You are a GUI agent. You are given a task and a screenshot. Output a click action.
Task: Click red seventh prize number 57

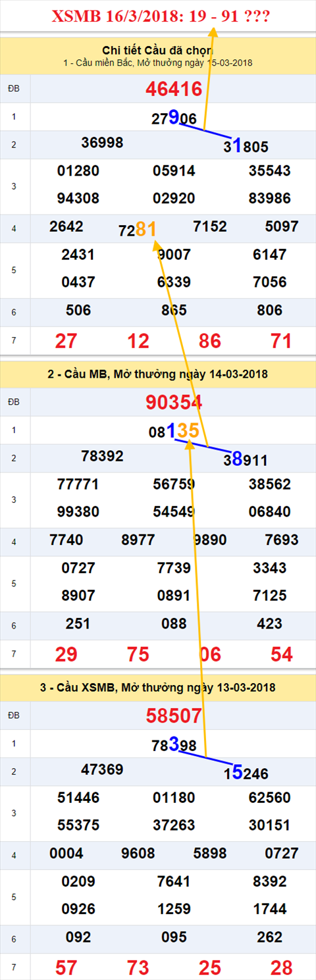(66, 967)
